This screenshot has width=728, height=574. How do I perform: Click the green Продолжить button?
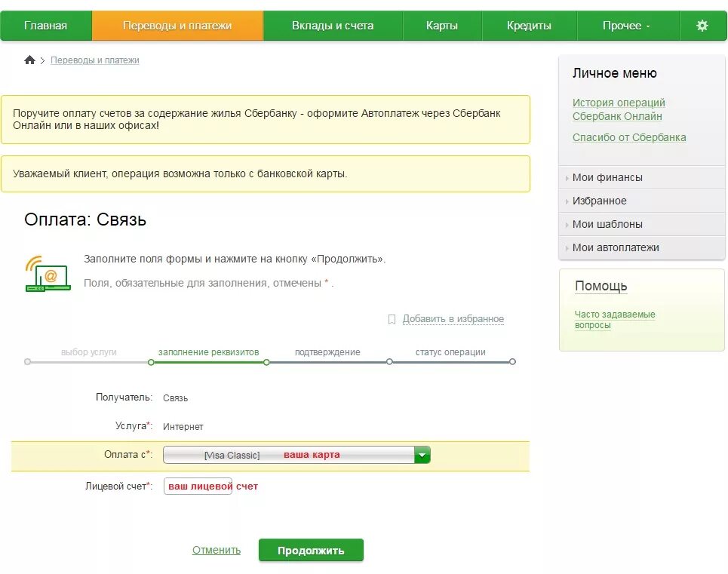coord(311,551)
